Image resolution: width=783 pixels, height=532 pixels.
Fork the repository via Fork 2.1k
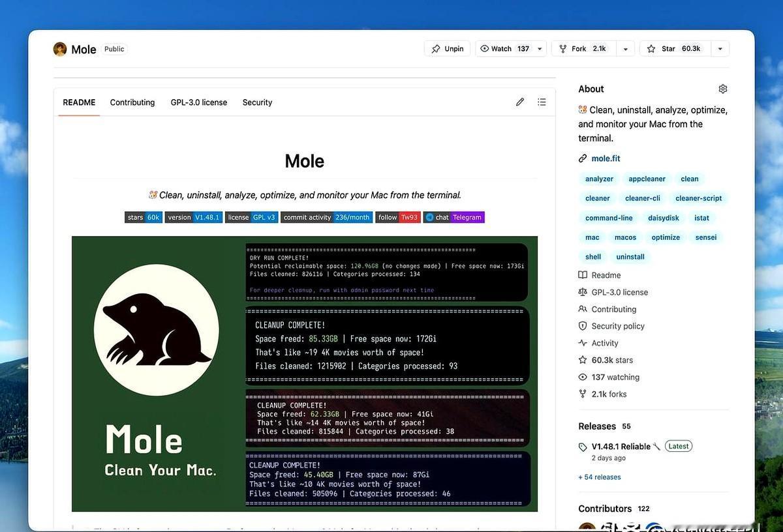coord(583,49)
